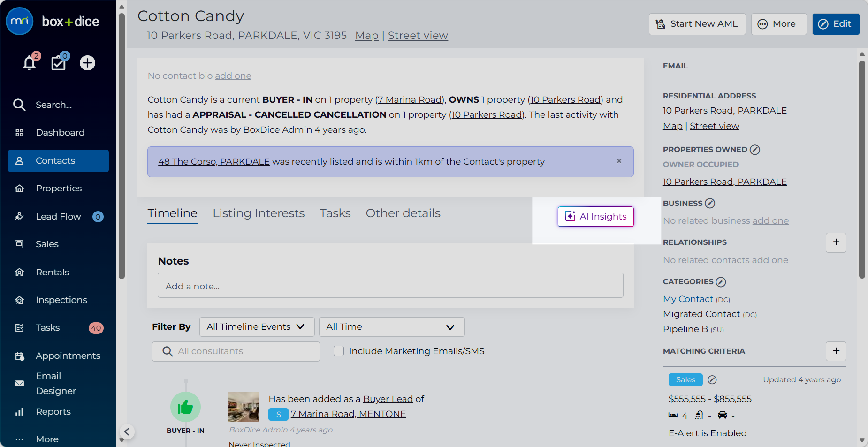Edit Properties Owned pencil icon

coord(755,150)
